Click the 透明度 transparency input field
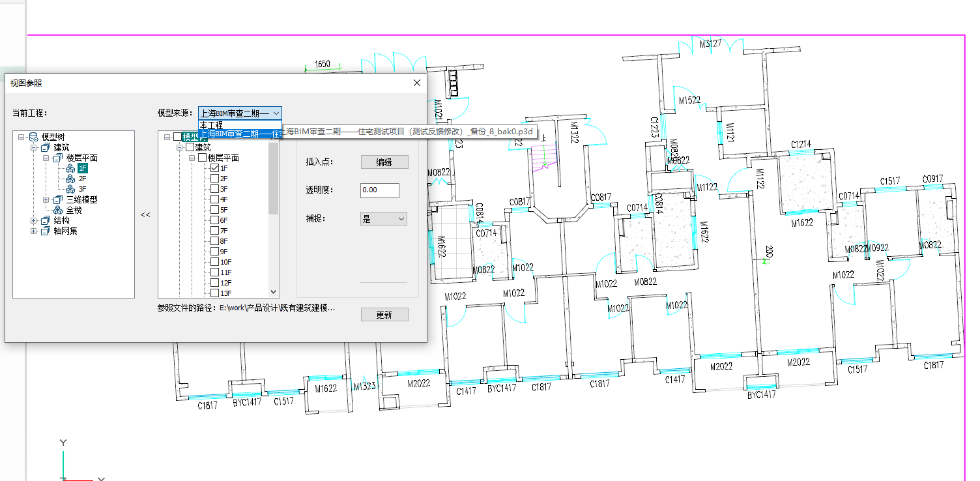 tap(379, 190)
